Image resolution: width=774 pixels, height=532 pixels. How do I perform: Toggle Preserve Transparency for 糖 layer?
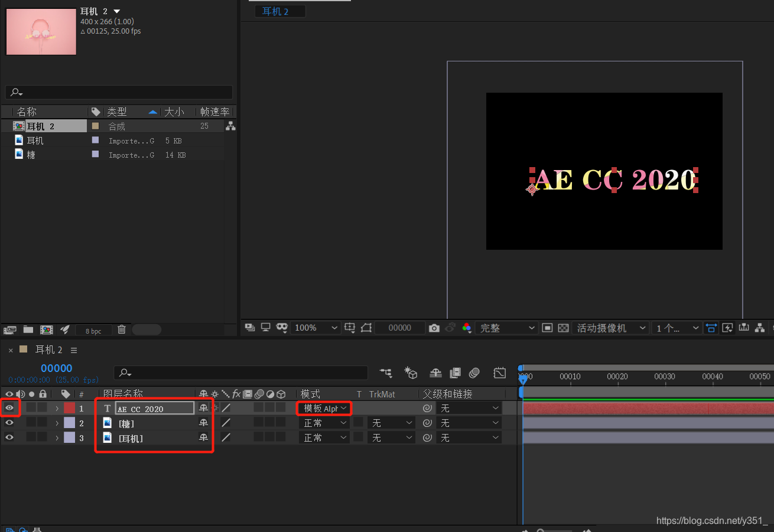coord(358,422)
